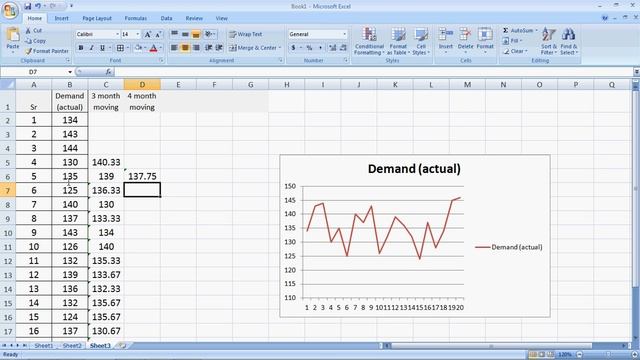The height and width of the screenshot is (360, 640).
Task: Switch to the Insert ribbon tab
Action: (x=62, y=18)
